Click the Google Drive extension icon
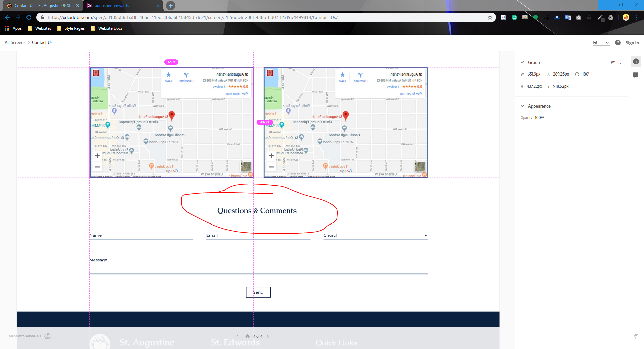Screen dimensions: 644x349 [611, 17]
